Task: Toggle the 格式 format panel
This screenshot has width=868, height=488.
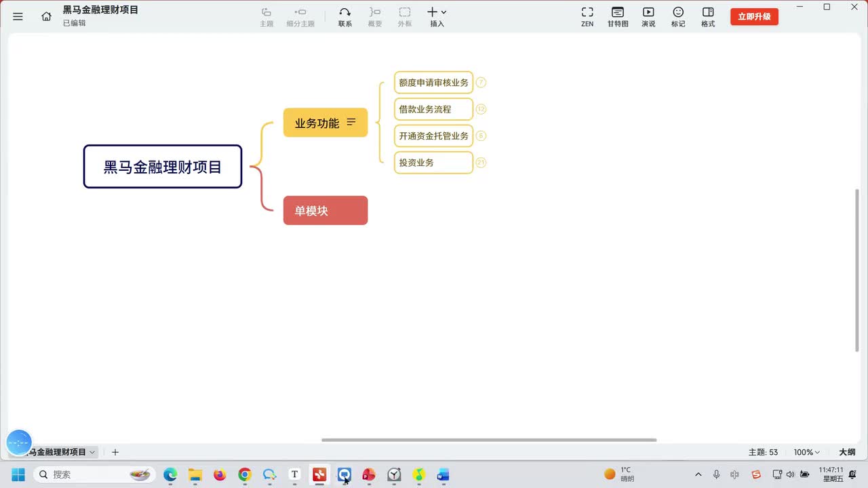Action: (708, 17)
